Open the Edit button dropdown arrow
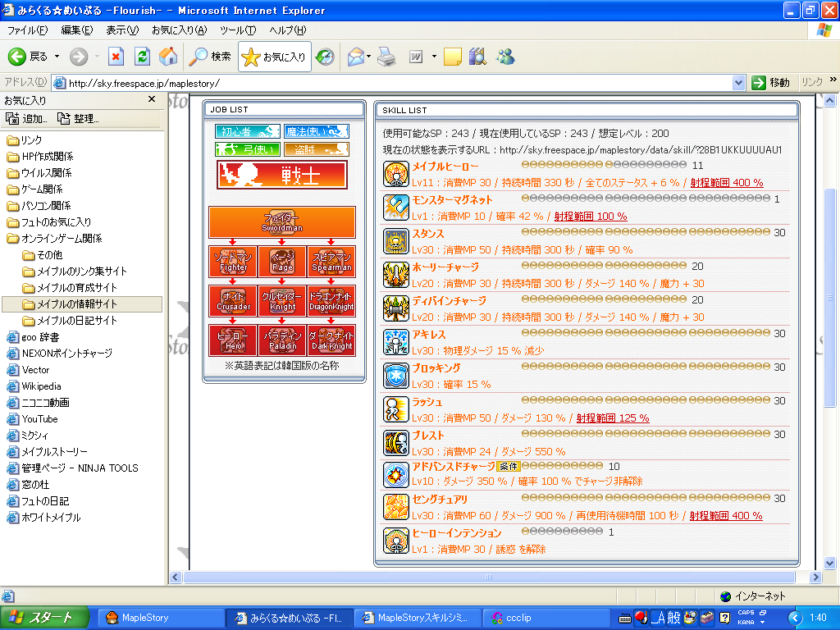 coord(434,57)
